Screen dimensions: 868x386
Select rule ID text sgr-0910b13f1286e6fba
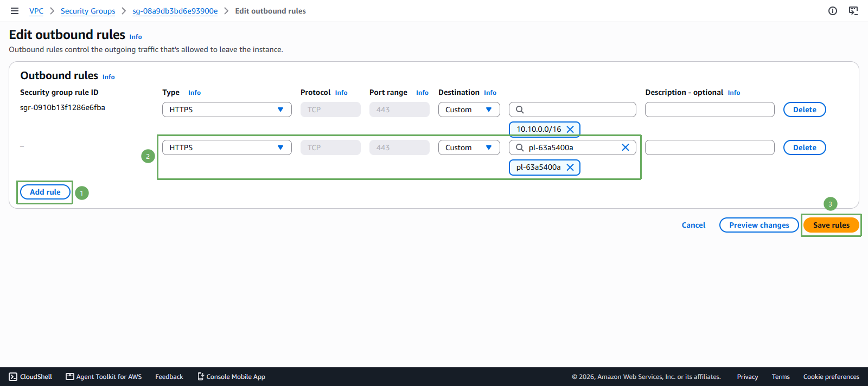[x=62, y=107]
